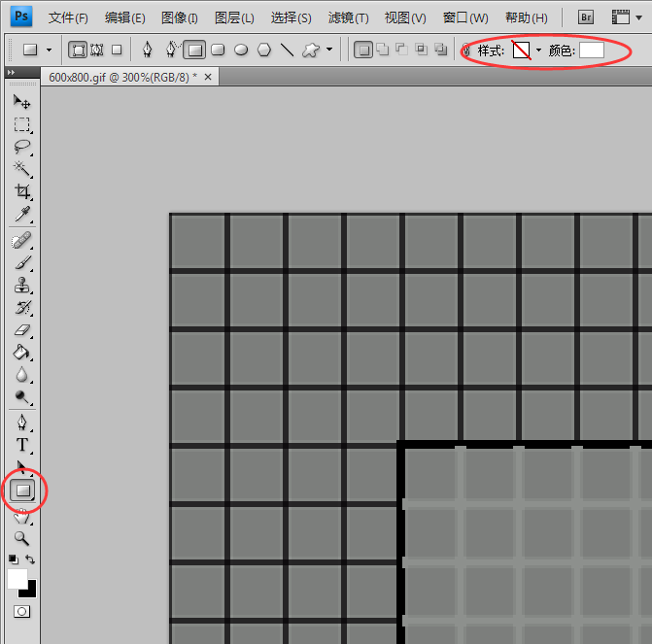
Task: Select the Path Selection tool
Action: 21,466
